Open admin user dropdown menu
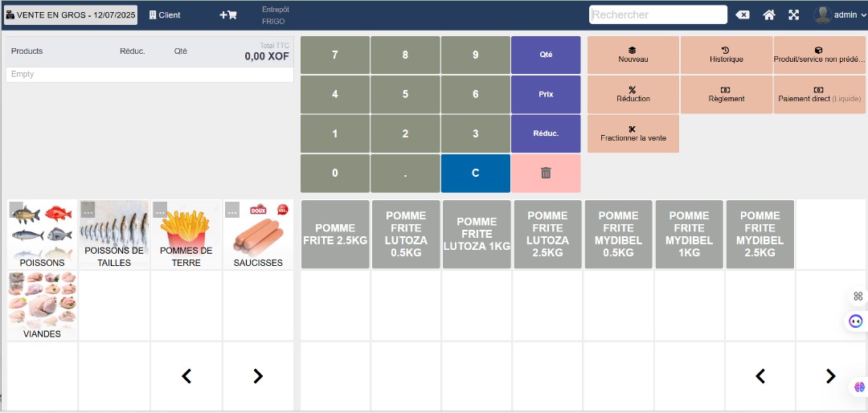 point(841,15)
